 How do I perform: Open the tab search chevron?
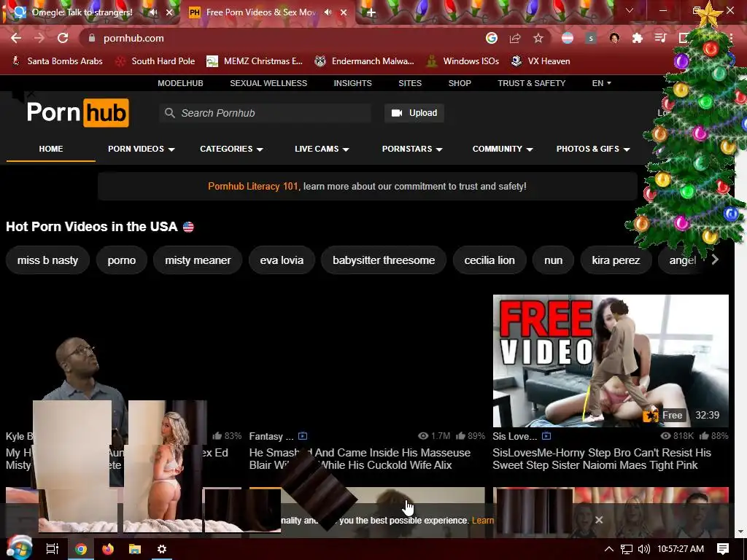630,10
